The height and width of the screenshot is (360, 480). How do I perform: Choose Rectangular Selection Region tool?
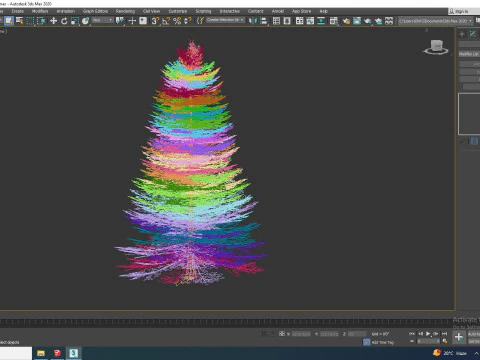click(x=30, y=21)
